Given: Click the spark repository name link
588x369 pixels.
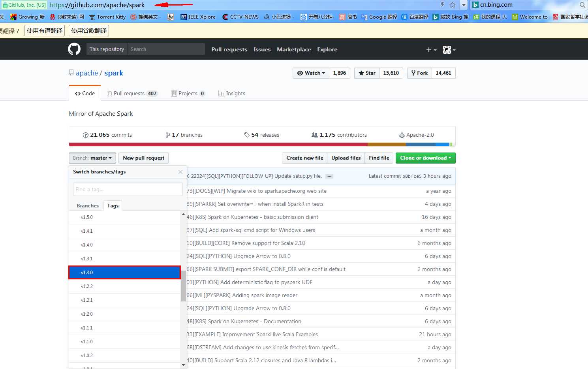Looking at the screenshot, I should pyautogui.click(x=114, y=73).
